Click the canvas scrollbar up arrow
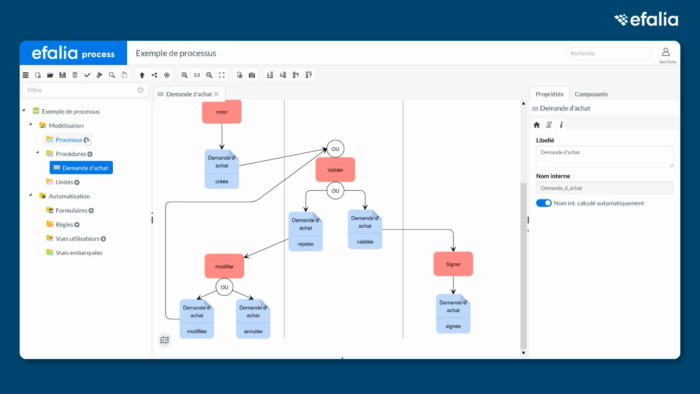This screenshot has width=700, height=394. (524, 104)
